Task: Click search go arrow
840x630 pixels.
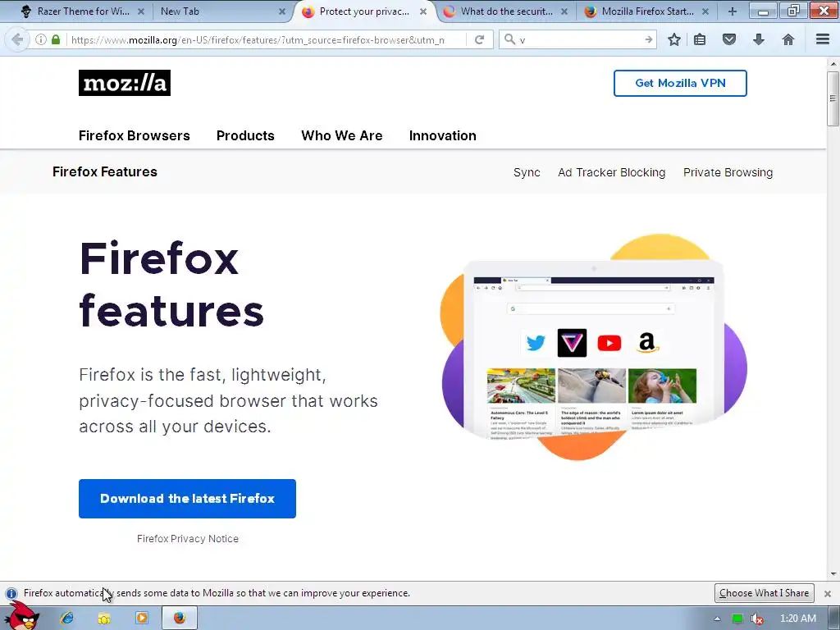Action: 648,39
